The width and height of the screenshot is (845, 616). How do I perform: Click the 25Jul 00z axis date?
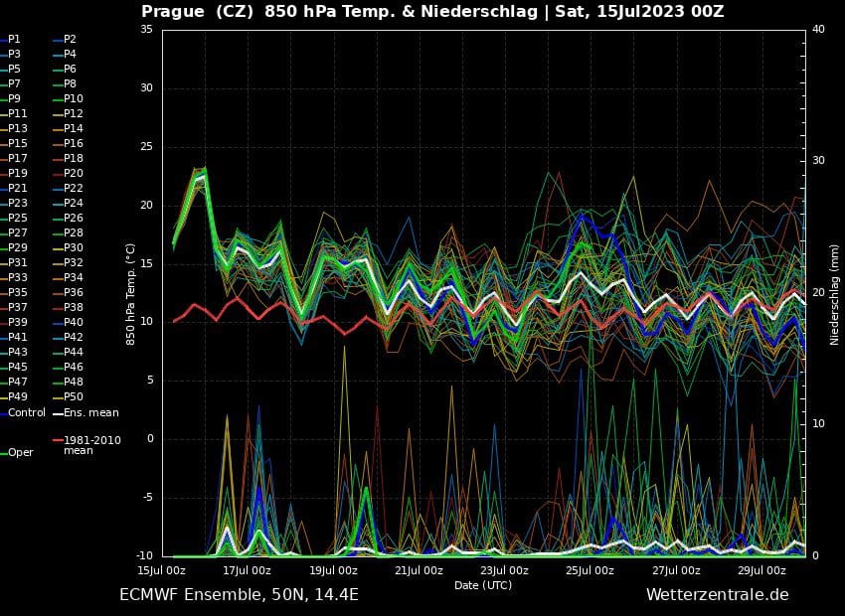click(x=591, y=570)
